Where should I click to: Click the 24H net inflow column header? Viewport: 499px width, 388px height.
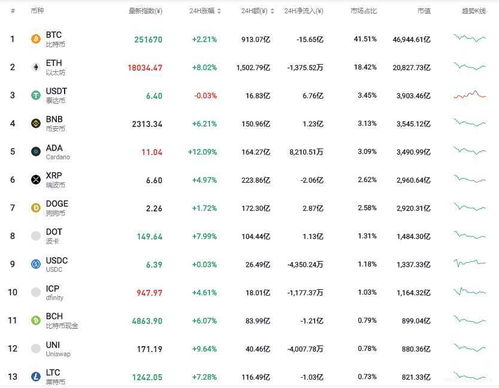coord(304,11)
